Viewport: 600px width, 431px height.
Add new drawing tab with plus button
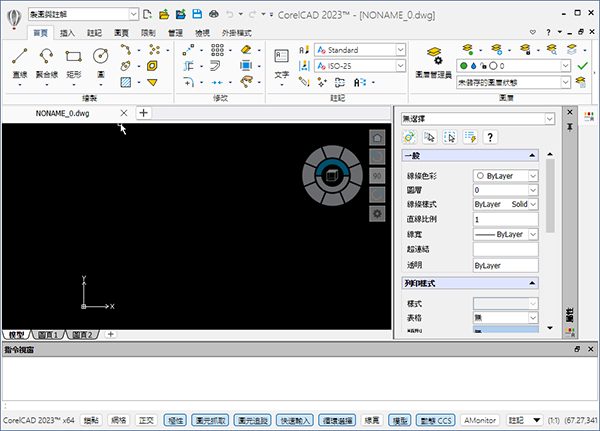(x=143, y=113)
